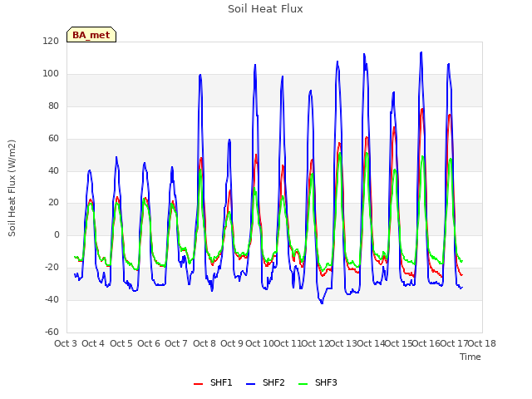Click the -60 y-axis tick label
Screen dimensions: 532x399
click(52, 332)
